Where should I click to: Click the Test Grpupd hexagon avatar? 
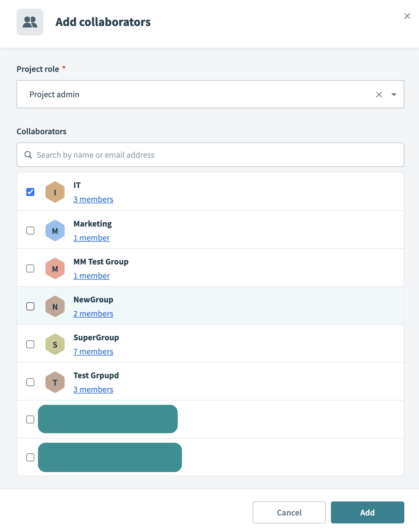pos(55,382)
